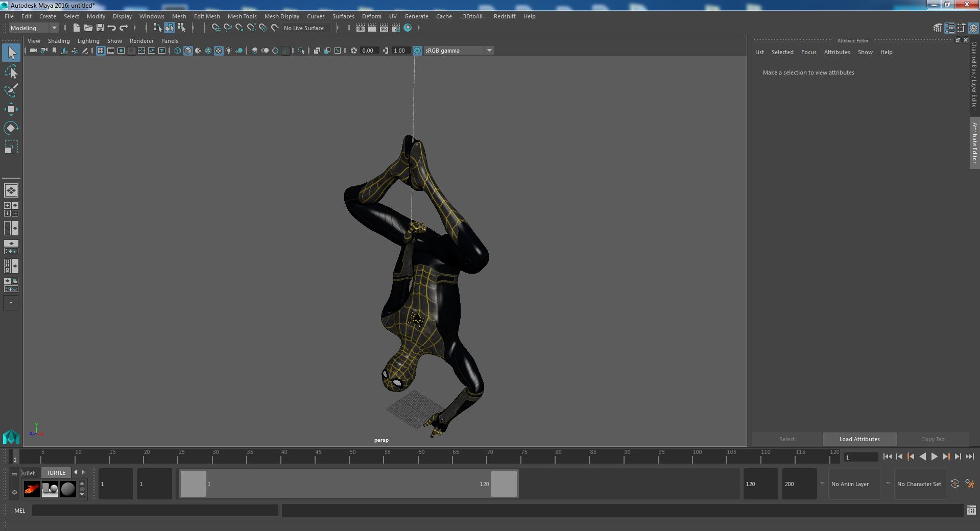Show next shelf tabs arrow
Screen dimensions: 980x531
coord(84,472)
